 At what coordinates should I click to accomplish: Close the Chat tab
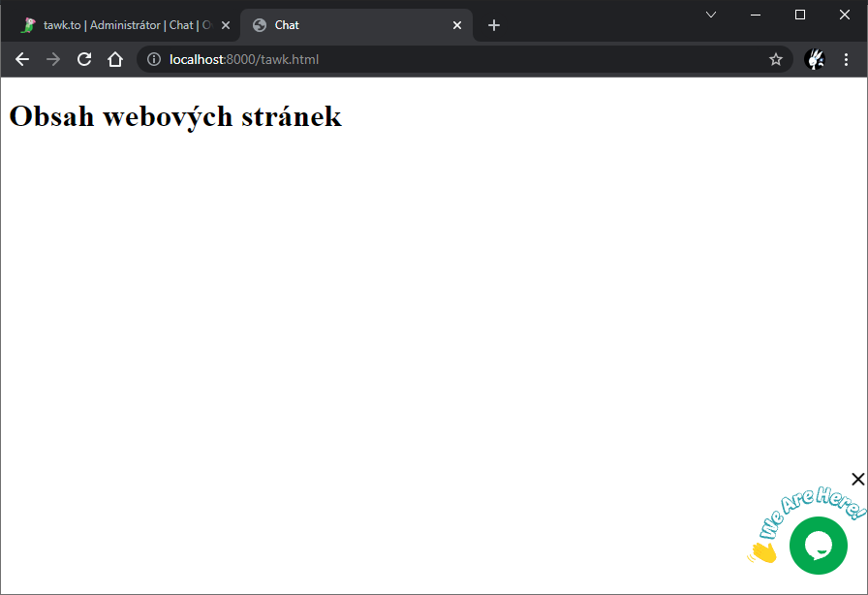(457, 25)
